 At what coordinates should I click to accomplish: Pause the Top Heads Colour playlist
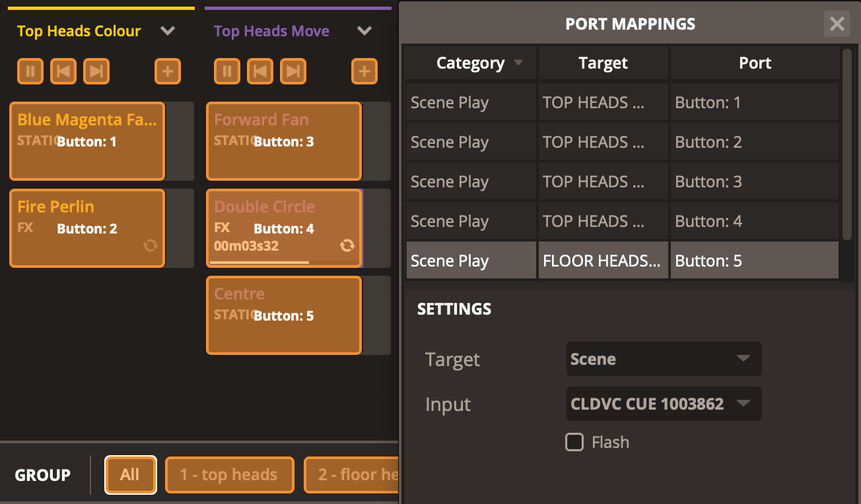tap(30, 71)
